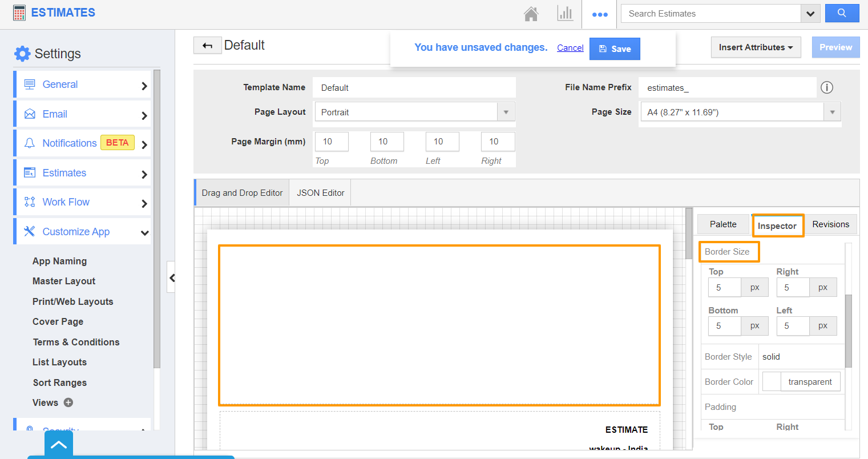Click the home icon in top bar
This screenshot has width=868, height=459.
(531, 14)
